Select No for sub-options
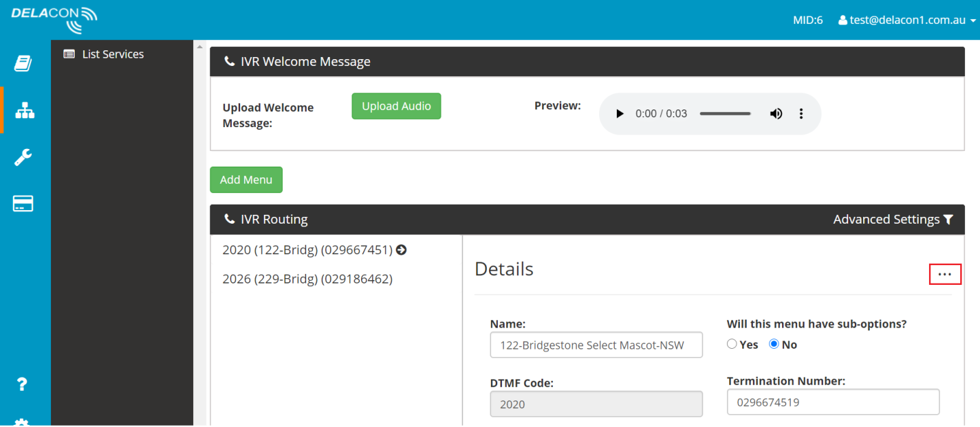 tap(773, 344)
